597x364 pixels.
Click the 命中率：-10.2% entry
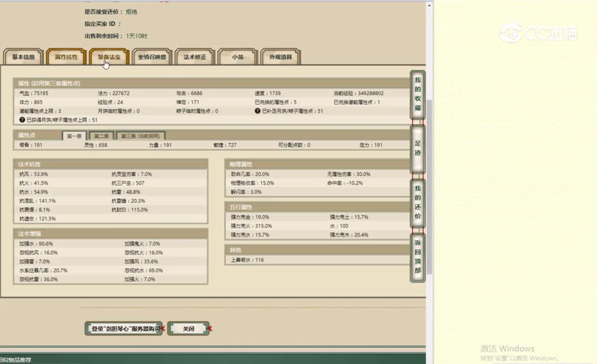coord(345,183)
